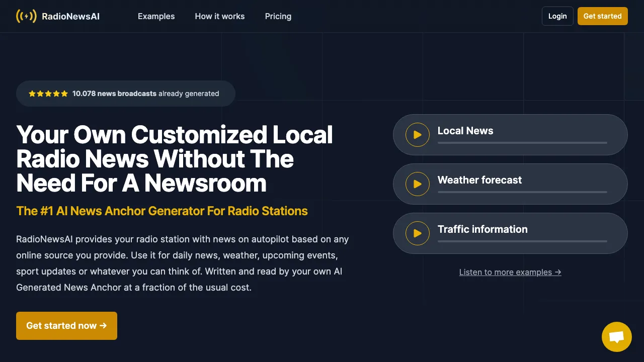
Task: Click the five-star rating icons
Action: point(48,94)
